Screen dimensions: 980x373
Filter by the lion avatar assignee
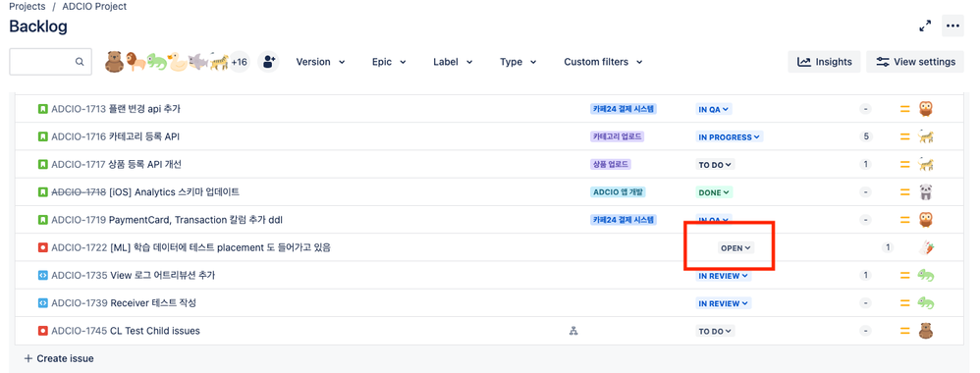click(x=135, y=62)
